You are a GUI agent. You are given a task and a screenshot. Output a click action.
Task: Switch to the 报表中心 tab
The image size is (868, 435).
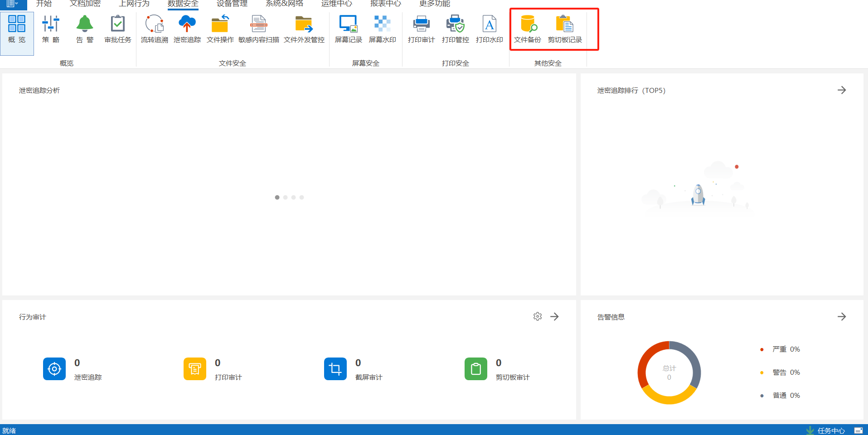click(x=386, y=4)
